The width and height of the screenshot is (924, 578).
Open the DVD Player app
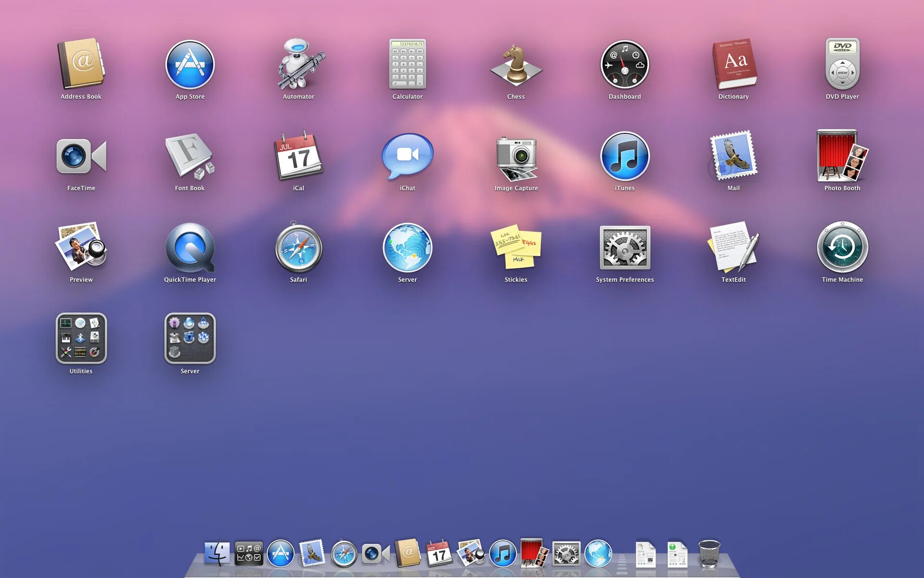click(x=842, y=64)
